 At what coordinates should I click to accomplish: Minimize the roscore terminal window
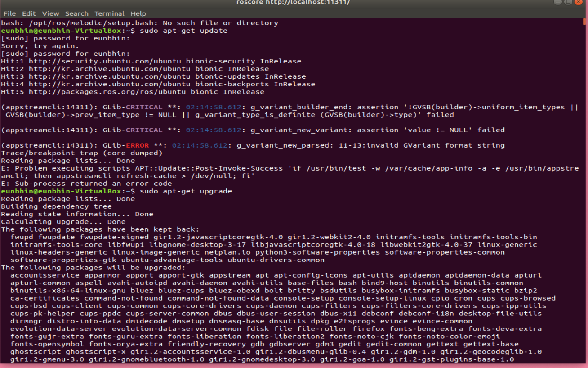tap(558, 2)
